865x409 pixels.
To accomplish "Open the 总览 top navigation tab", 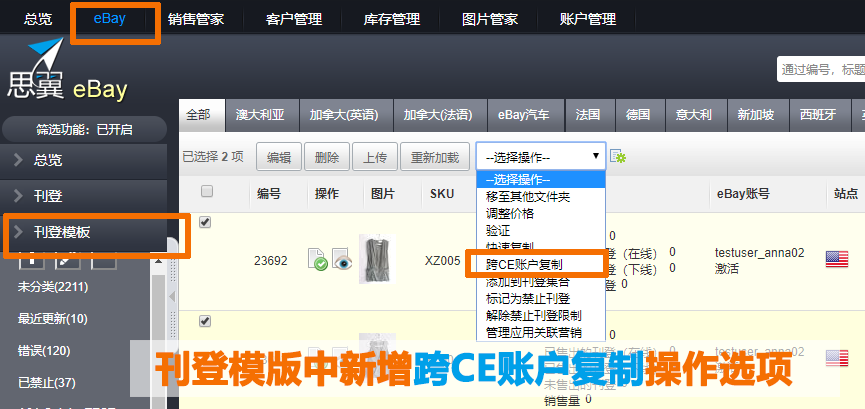I will pos(38,19).
